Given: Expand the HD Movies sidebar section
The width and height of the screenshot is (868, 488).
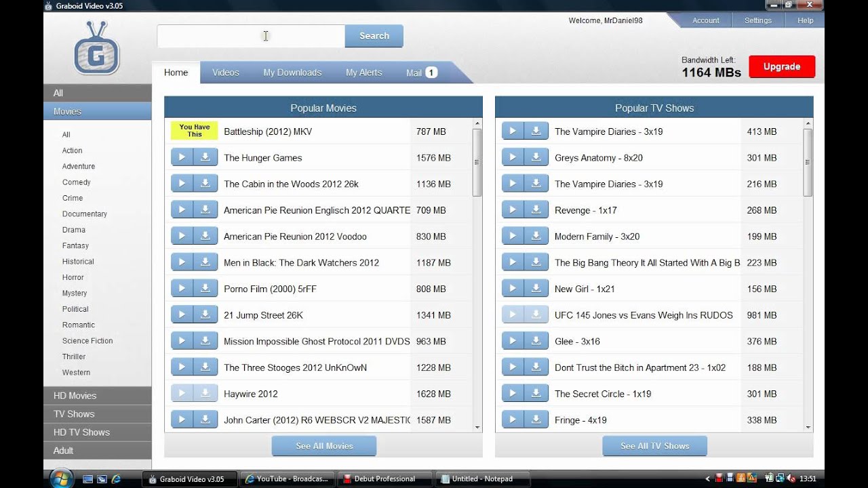Looking at the screenshot, I should [x=98, y=396].
